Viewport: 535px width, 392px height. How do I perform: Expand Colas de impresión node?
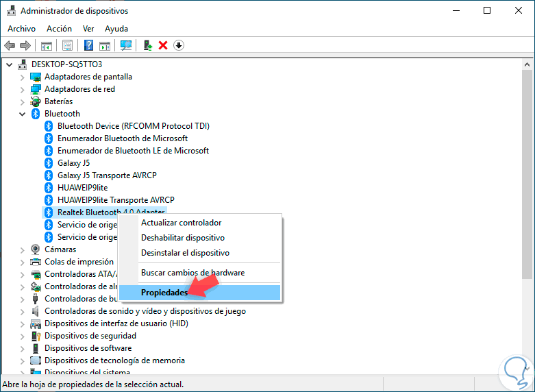click(22, 262)
